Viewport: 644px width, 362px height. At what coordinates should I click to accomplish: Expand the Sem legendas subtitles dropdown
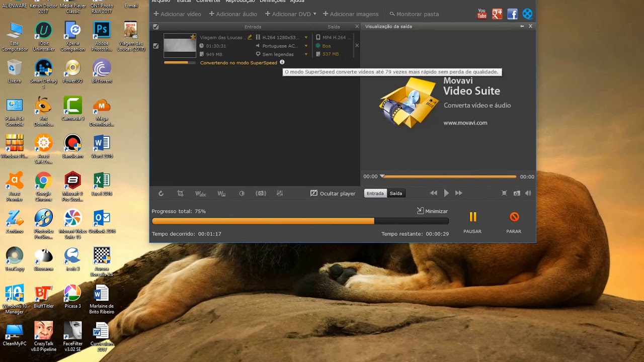click(306, 54)
